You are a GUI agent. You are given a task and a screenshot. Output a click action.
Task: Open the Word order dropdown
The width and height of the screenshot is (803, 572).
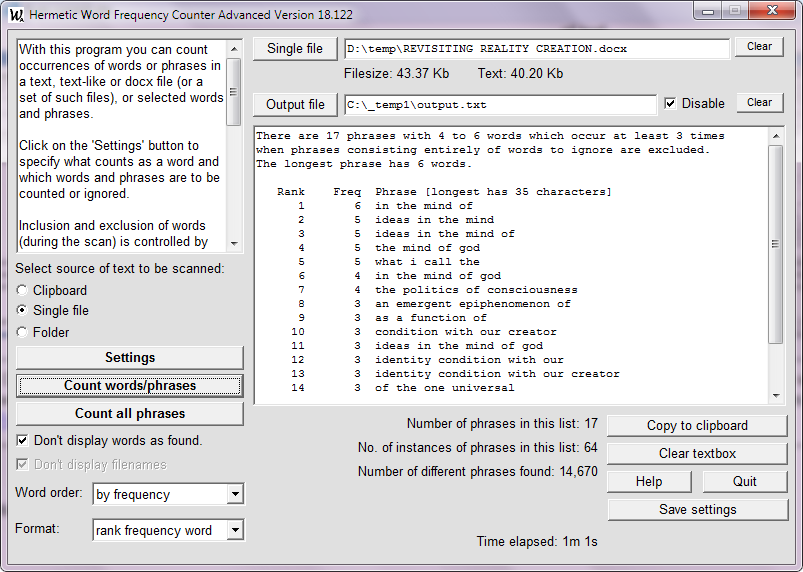click(x=235, y=494)
